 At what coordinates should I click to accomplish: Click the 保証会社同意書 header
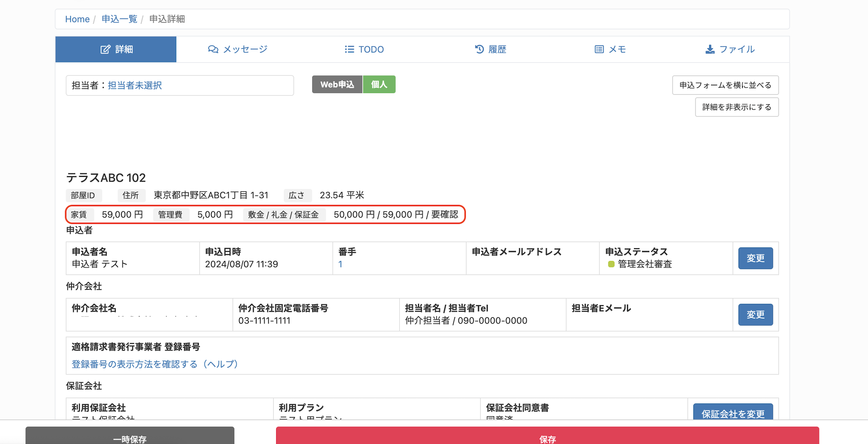coord(517,408)
